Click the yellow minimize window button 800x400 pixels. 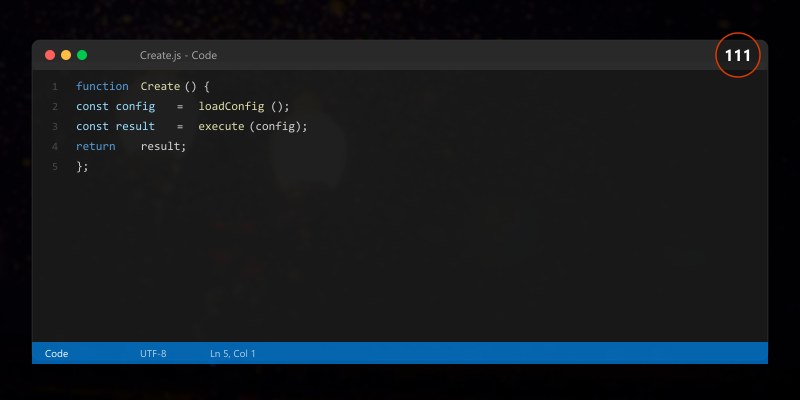(x=66, y=55)
